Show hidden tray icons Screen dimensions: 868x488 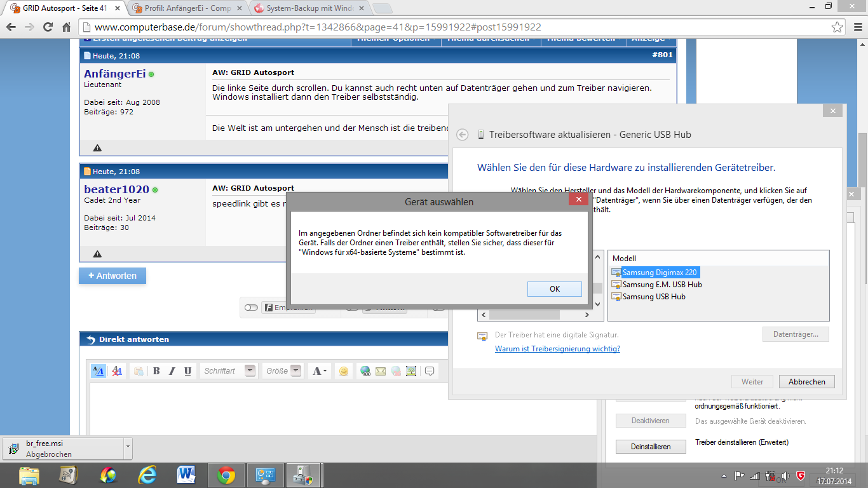pos(724,475)
